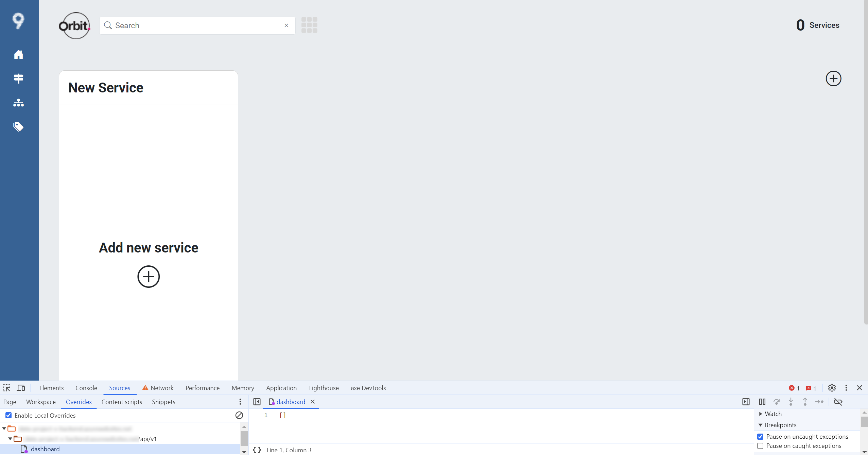868x455 pixels.
Task: Select the Console tab in DevTools
Action: point(86,388)
